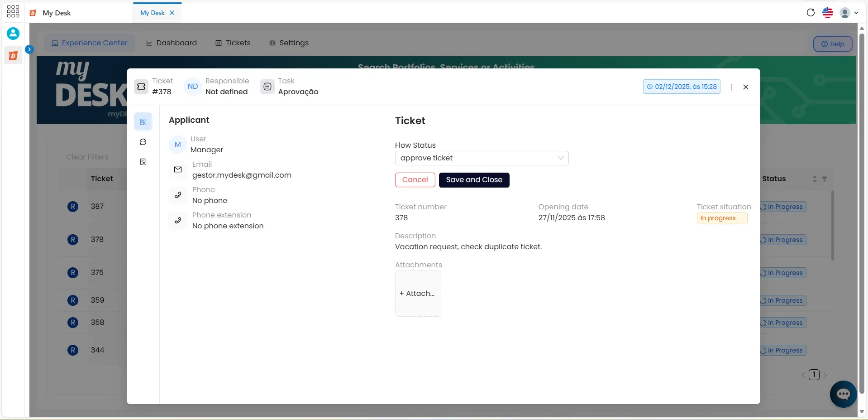
Task: Change language via the US flag icon
Action: [x=828, y=13]
